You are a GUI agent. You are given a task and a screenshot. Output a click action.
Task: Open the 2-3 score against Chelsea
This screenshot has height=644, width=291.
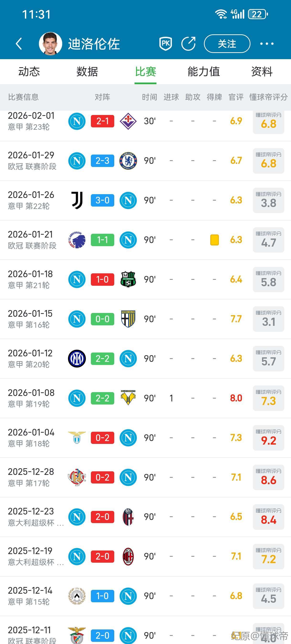click(103, 161)
